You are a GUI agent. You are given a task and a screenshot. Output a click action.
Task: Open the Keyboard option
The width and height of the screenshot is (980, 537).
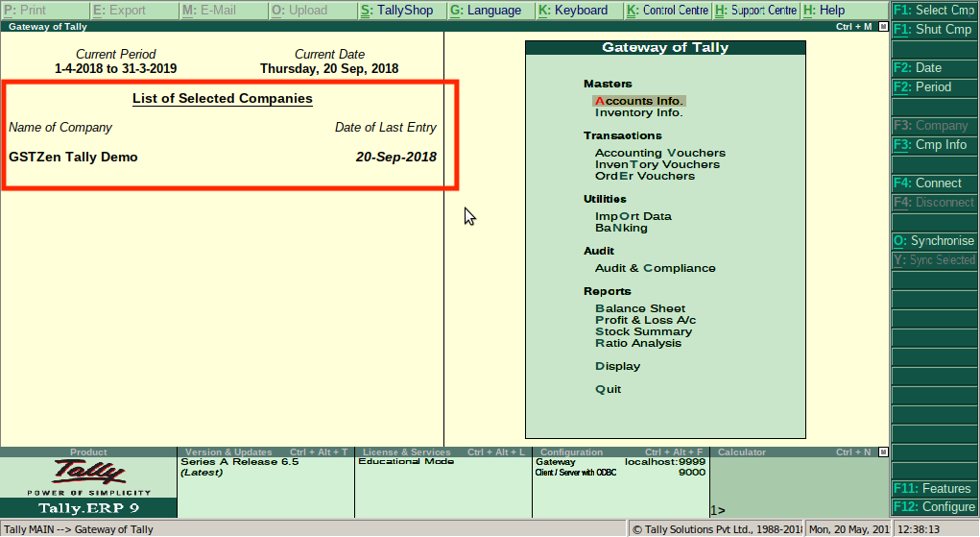coord(580,11)
